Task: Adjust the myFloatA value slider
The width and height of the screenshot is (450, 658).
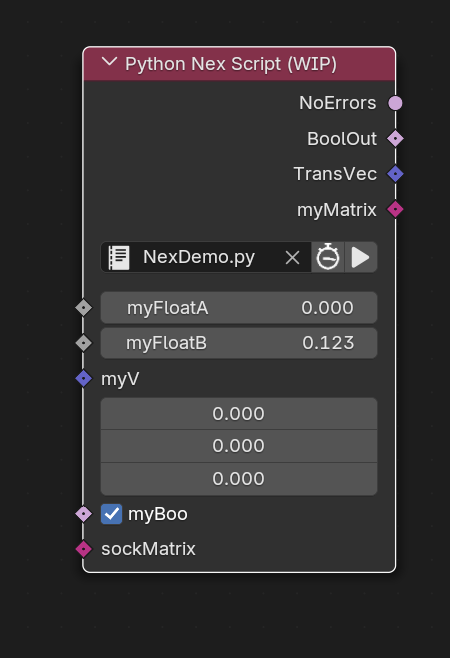Action: coord(239,308)
